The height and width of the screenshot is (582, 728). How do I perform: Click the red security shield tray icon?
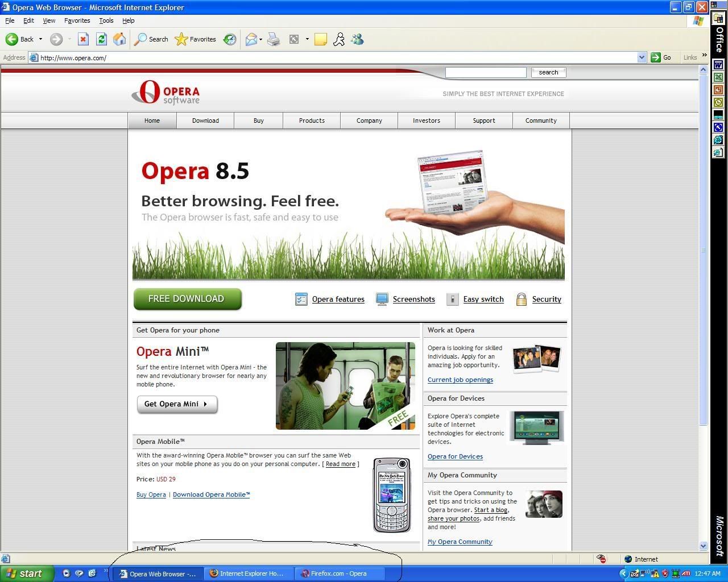665,573
